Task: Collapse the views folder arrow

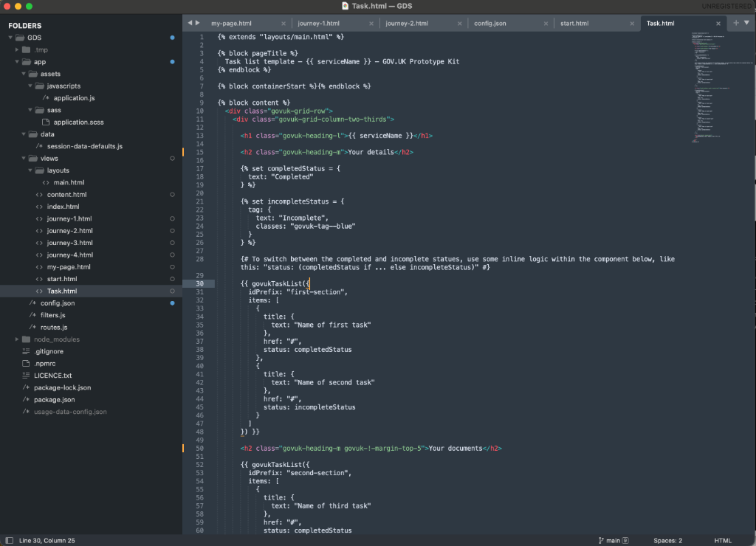Action: [x=24, y=158]
